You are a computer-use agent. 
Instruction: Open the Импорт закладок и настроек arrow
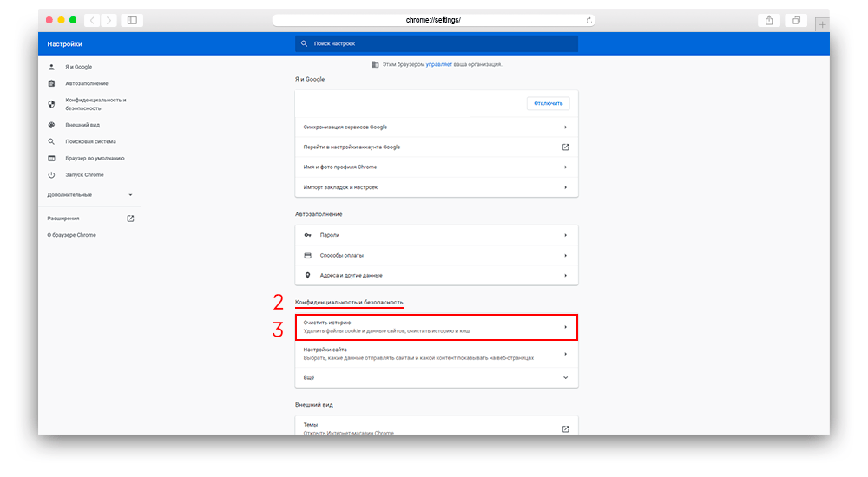click(x=565, y=187)
